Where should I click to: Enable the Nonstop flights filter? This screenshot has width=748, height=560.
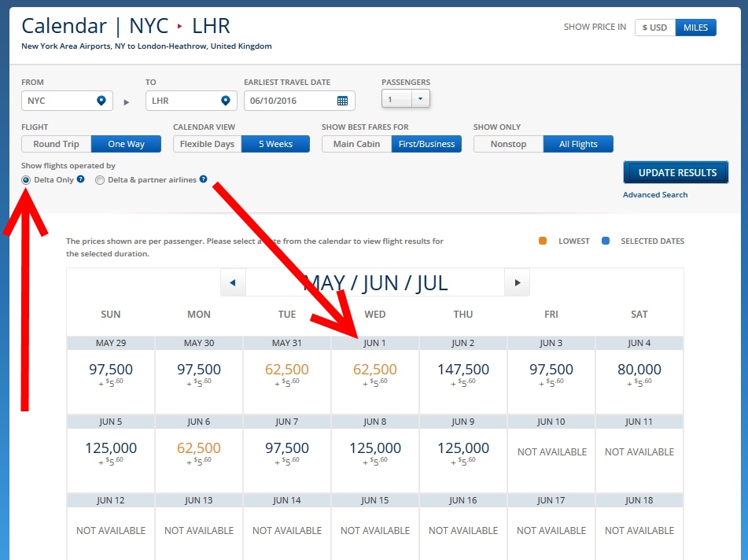tap(507, 144)
